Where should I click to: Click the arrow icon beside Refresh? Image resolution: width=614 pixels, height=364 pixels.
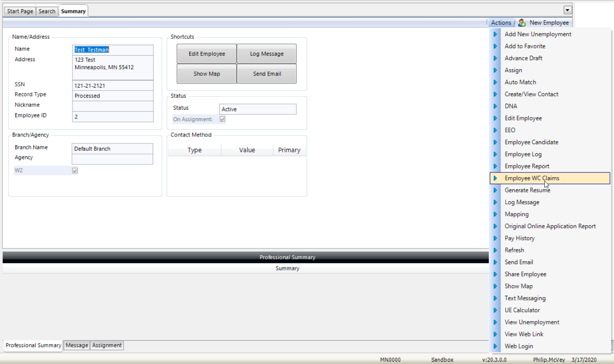pyautogui.click(x=495, y=250)
